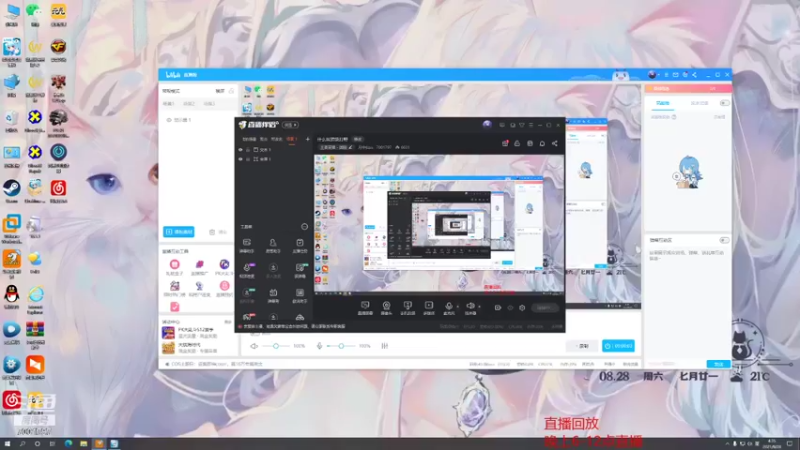Click the speaker volume icon in bilibili streamer

point(254,346)
